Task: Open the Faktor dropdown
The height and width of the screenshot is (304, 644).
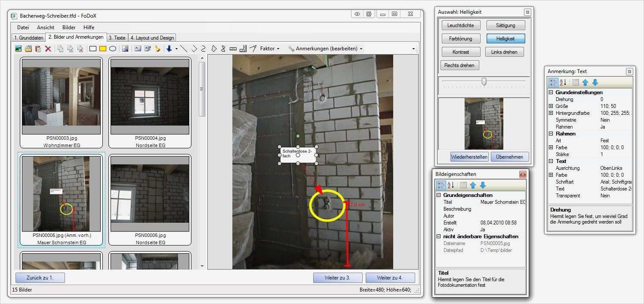Action: [270, 49]
